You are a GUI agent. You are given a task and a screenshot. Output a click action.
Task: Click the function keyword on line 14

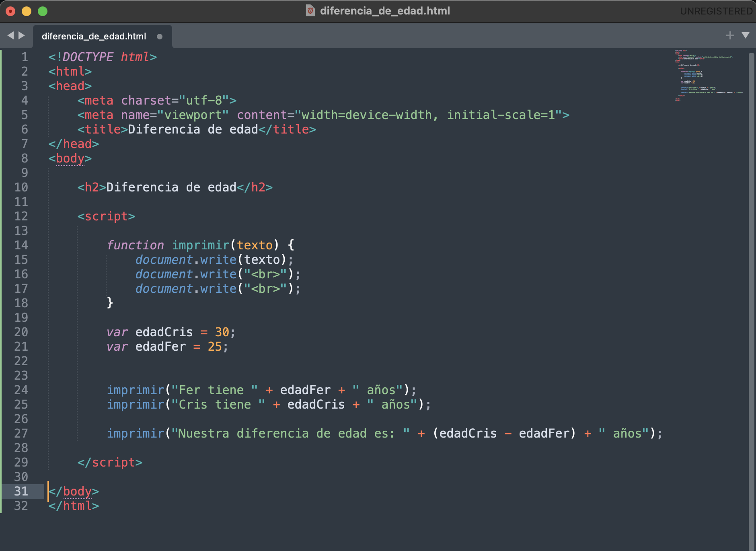pyautogui.click(x=135, y=245)
